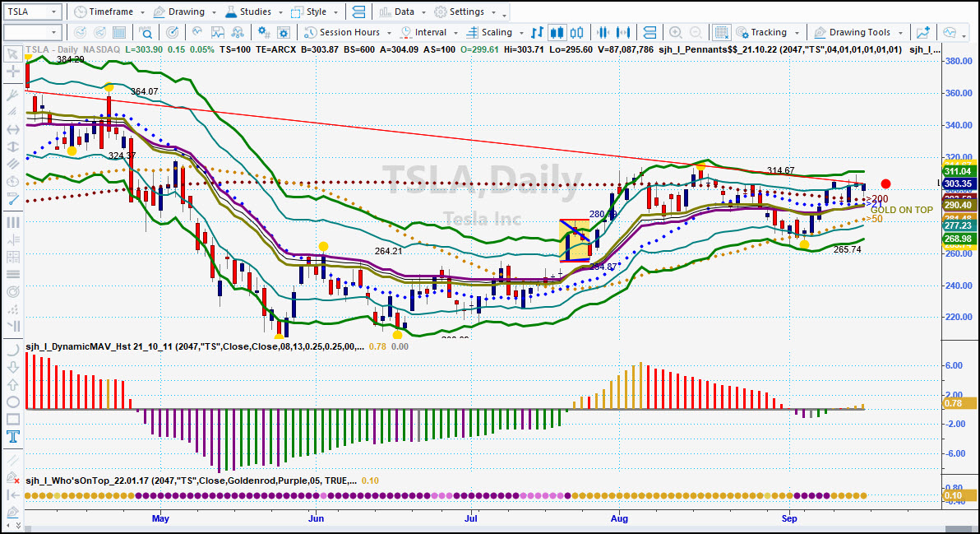Click stacked panels icon beside Style

point(358,12)
